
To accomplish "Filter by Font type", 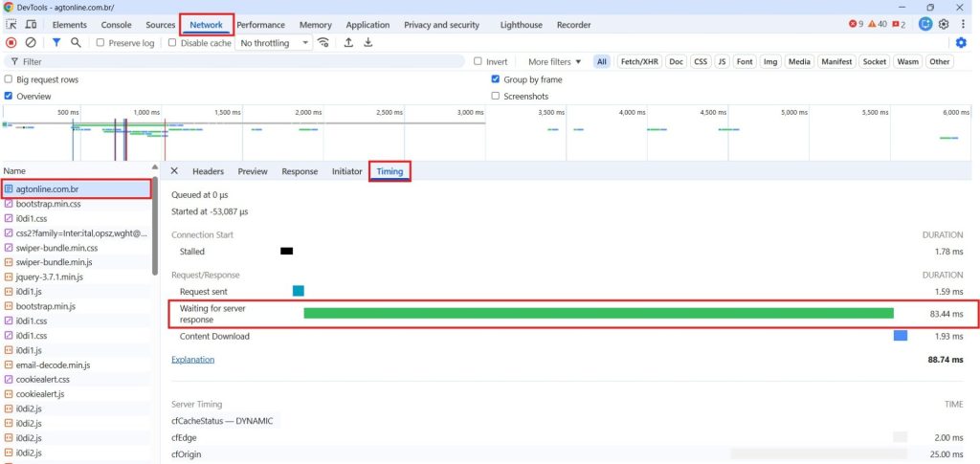I will point(745,62).
